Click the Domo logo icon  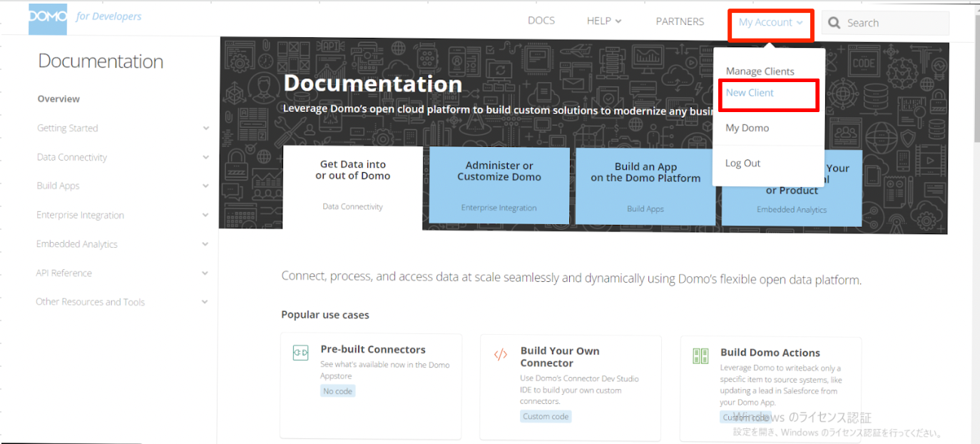[x=47, y=19]
